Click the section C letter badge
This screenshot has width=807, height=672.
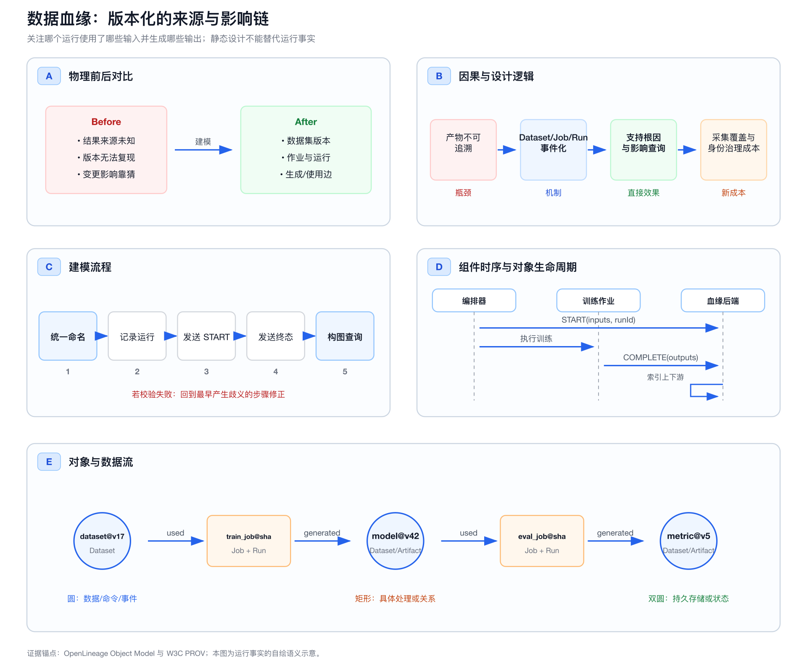tap(49, 267)
